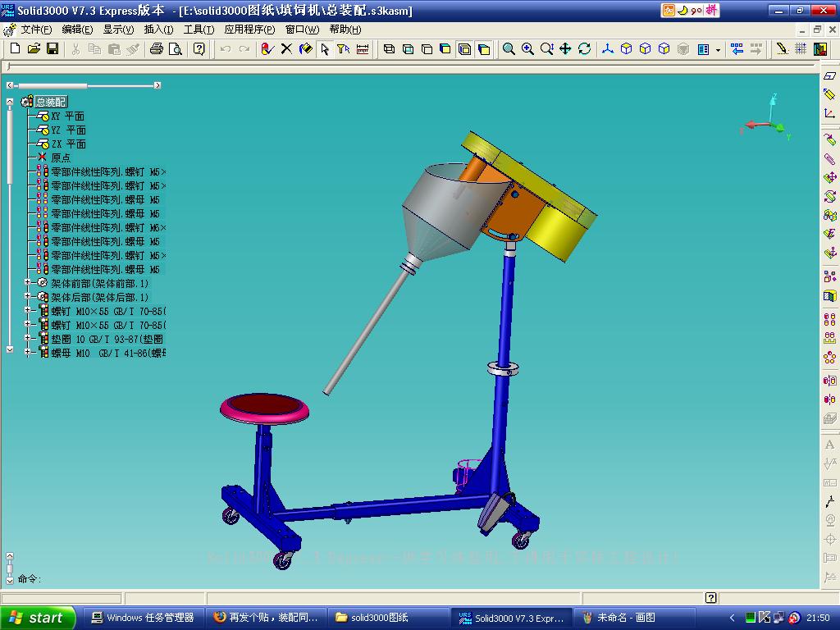Click the blue previous-arrow toolbar icon
The height and width of the screenshot is (630, 840).
pos(737,48)
